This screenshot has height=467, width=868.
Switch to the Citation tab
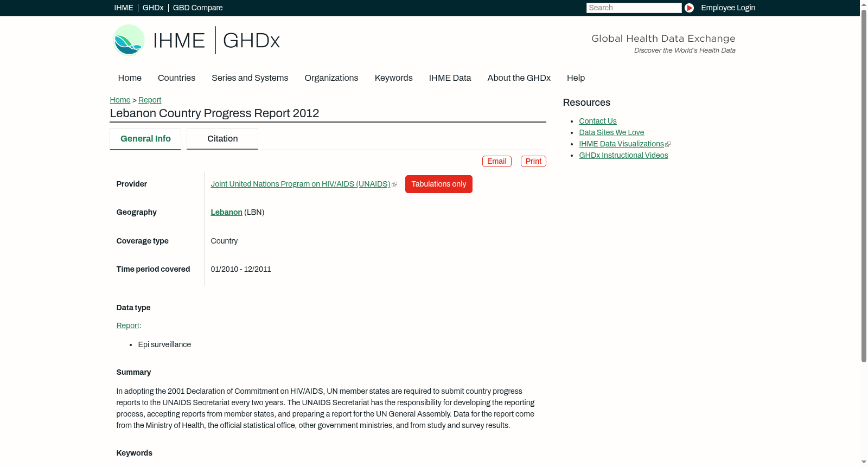[x=222, y=139]
